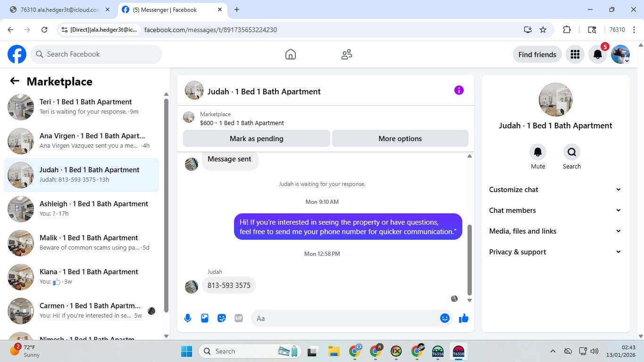Open Malik conversation
644x362 pixels.
click(82, 243)
